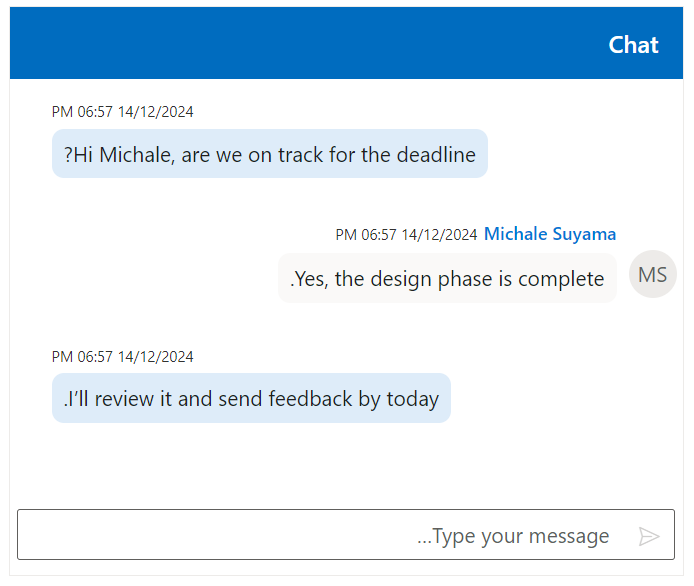Click the word 'feedback' in the last message
This screenshot has width=694, height=586.
click(x=310, y=399)
